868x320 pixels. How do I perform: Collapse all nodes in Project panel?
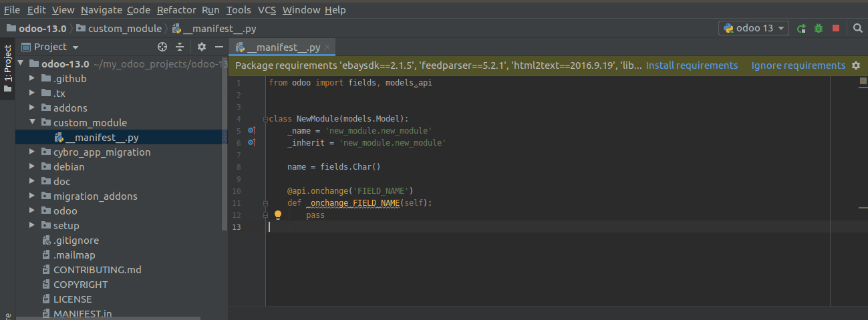(180, 47)
